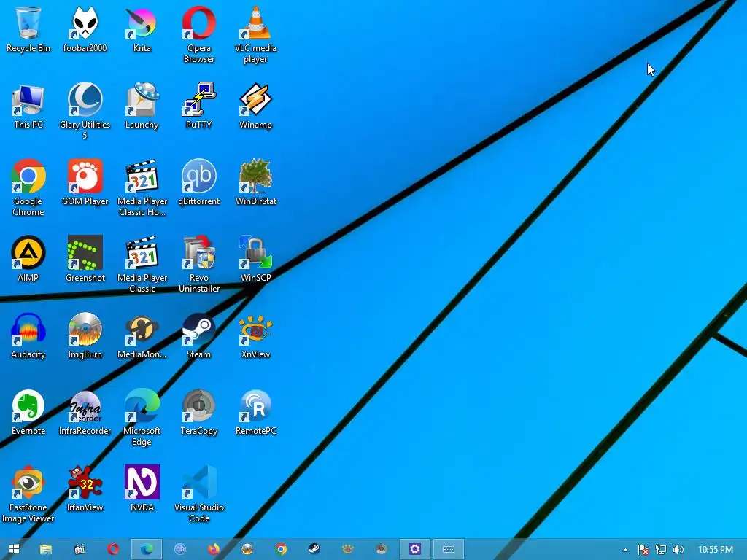Select the Opera Browser desktop shortcut
Image resolution: width=747 pixels, height=560 pixels.
(x=198, y=34)
